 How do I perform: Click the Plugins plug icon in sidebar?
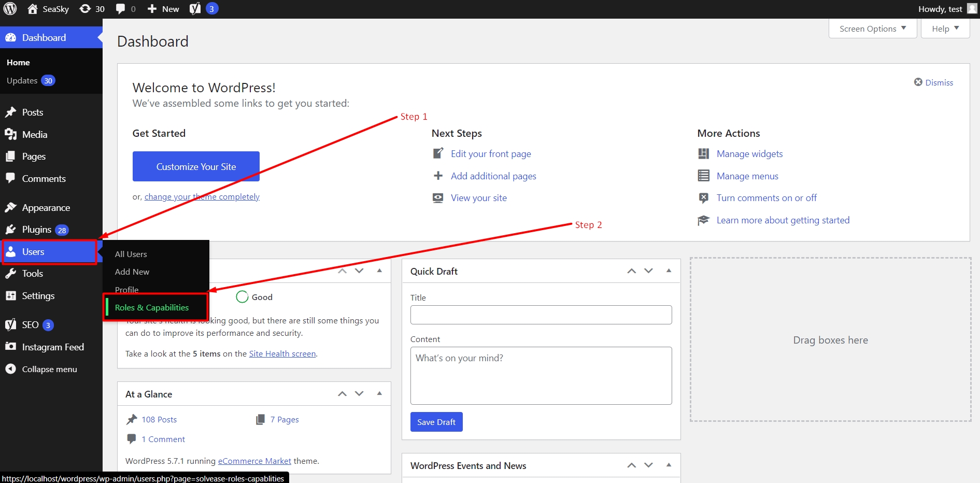pyautogui.click(x=10, y=229)
